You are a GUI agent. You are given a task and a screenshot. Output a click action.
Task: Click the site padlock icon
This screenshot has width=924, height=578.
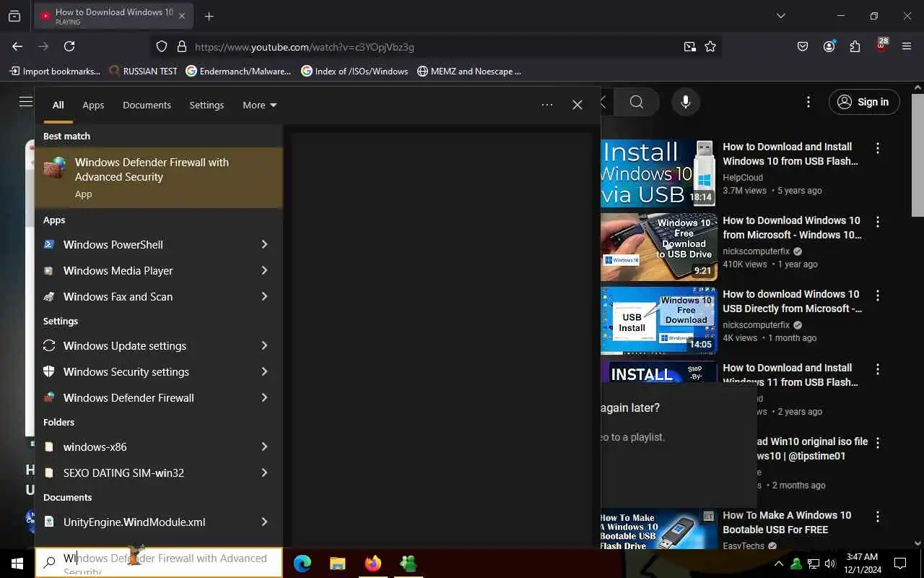(x=182, y=46)
